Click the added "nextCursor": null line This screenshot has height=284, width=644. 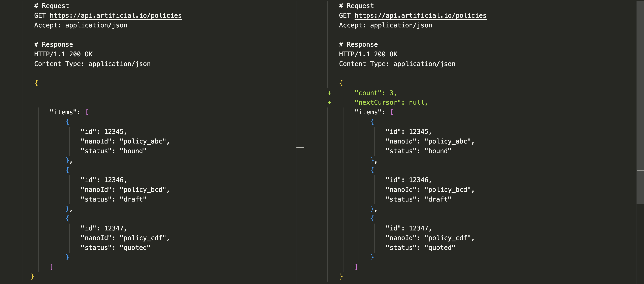point(391,102)
